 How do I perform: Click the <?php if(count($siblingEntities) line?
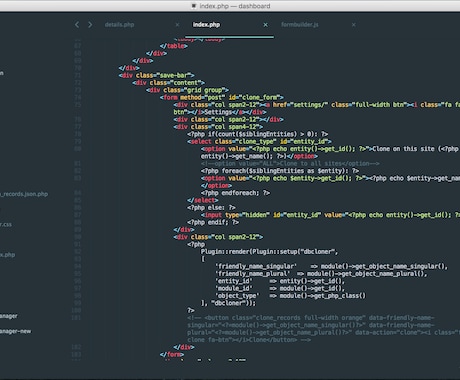pos(257,134)
